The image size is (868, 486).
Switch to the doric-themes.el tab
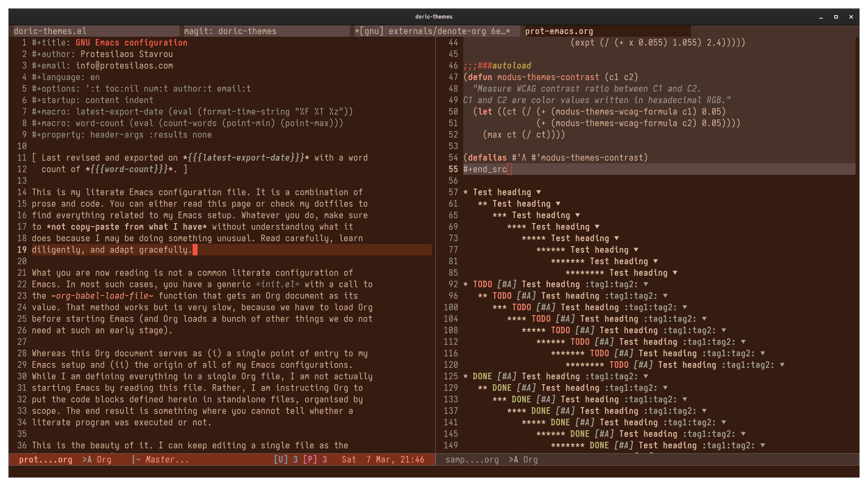point(50,31)
